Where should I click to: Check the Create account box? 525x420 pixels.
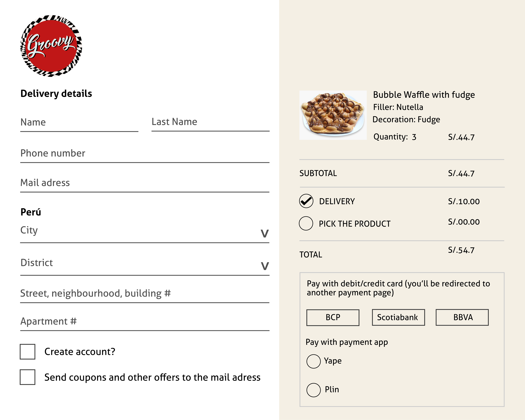[x=27, y=352]
